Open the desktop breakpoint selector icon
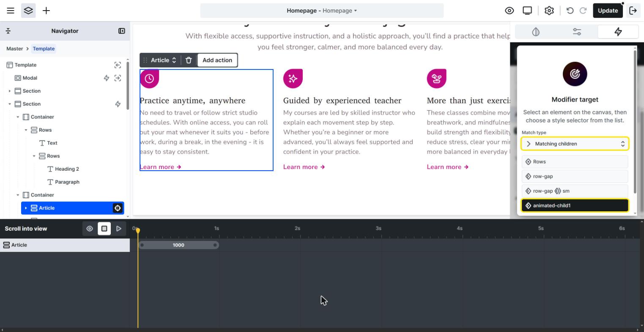Screen dimensions: 644x332 pos(527,11)
